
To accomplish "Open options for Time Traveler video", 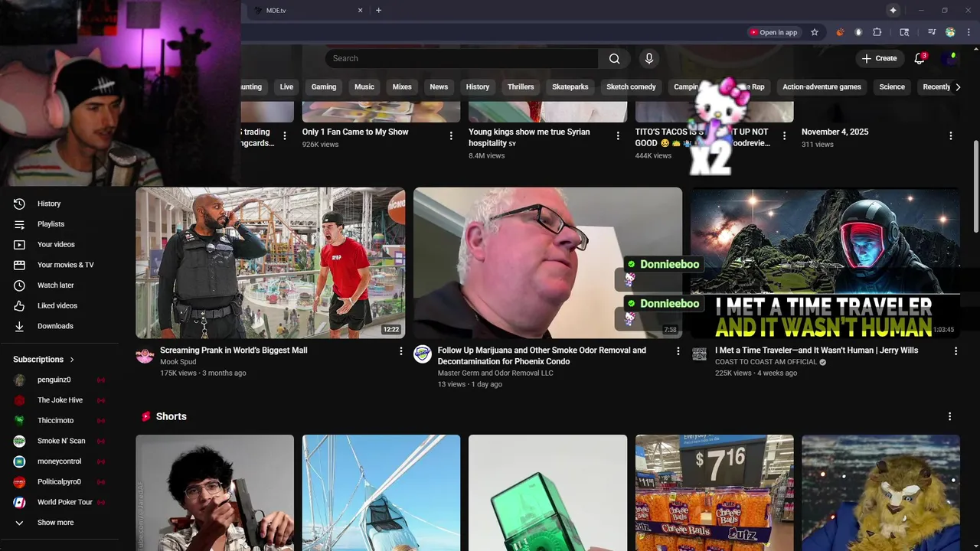I will click(x=955, y=351).
